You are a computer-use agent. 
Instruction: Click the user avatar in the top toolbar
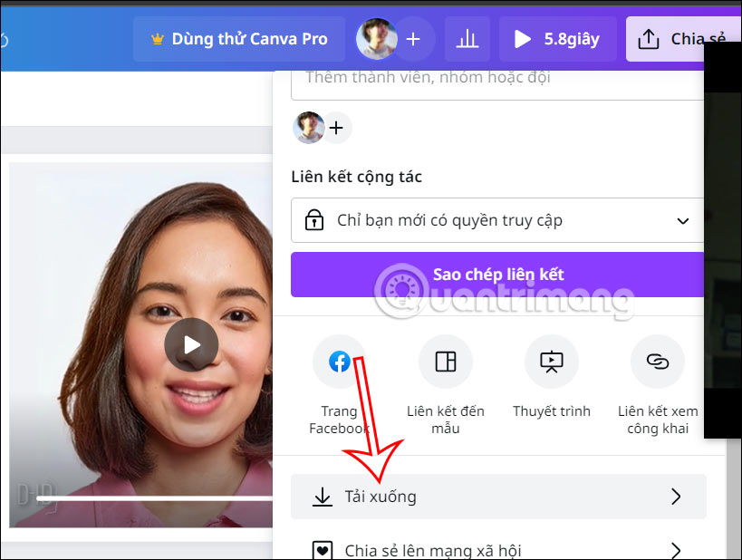[x=376, y=38]
